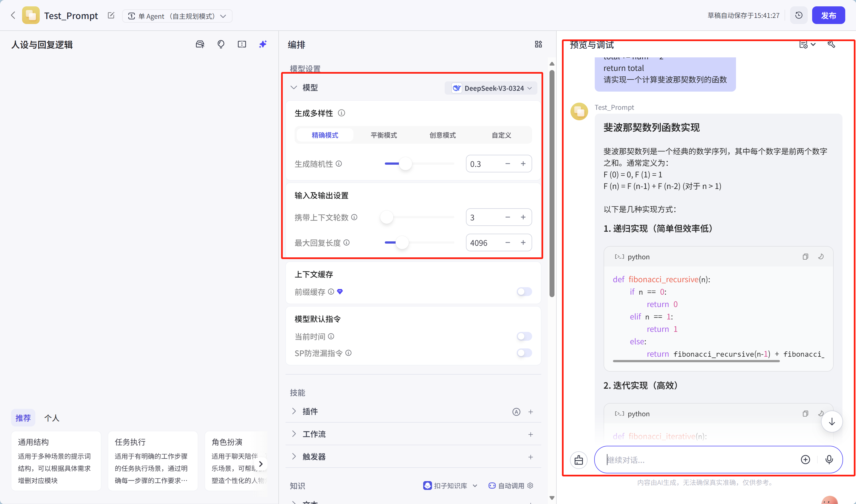Click the 携带上下文轮数 slider handle
The image size is (856, 504).
click(x=386, y=217)
